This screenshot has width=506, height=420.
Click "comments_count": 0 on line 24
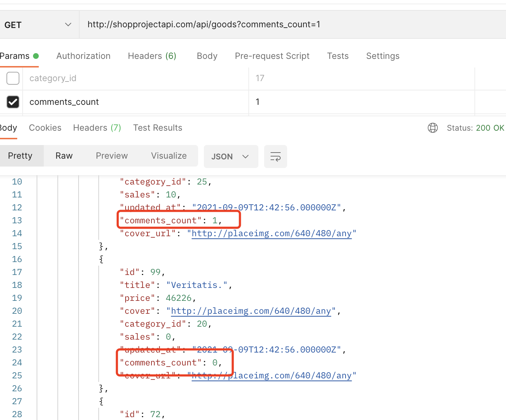171,363
